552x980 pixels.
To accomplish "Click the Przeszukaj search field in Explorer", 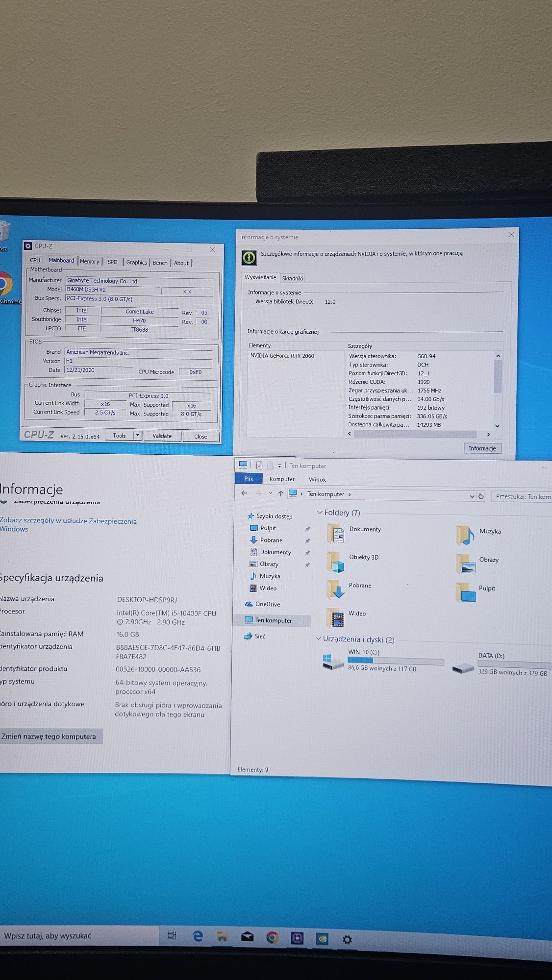I will 522,496.
